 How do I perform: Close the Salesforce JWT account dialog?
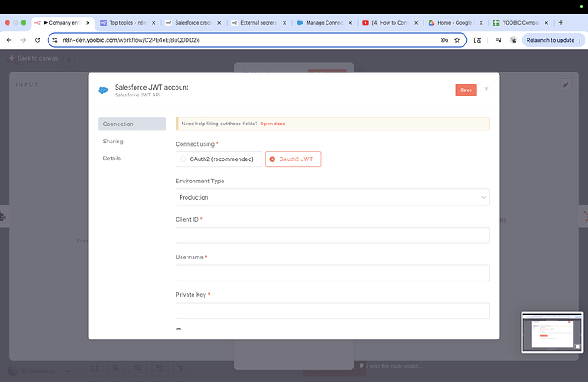pyautogui.click(x=487, y=89)
